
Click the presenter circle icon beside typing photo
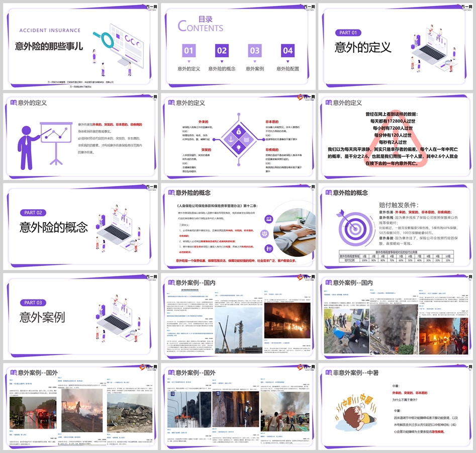pos(269,248)
